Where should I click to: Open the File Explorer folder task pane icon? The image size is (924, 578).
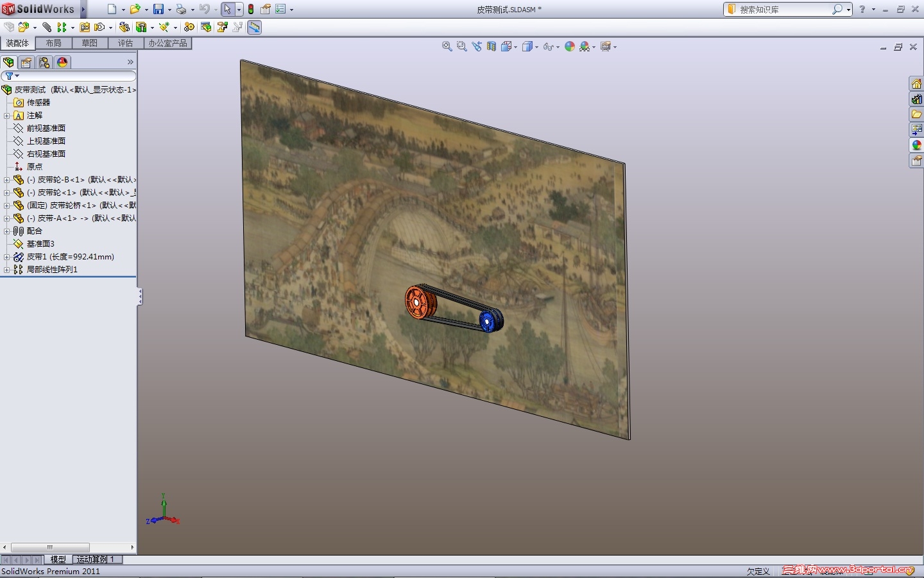point(916,114)
